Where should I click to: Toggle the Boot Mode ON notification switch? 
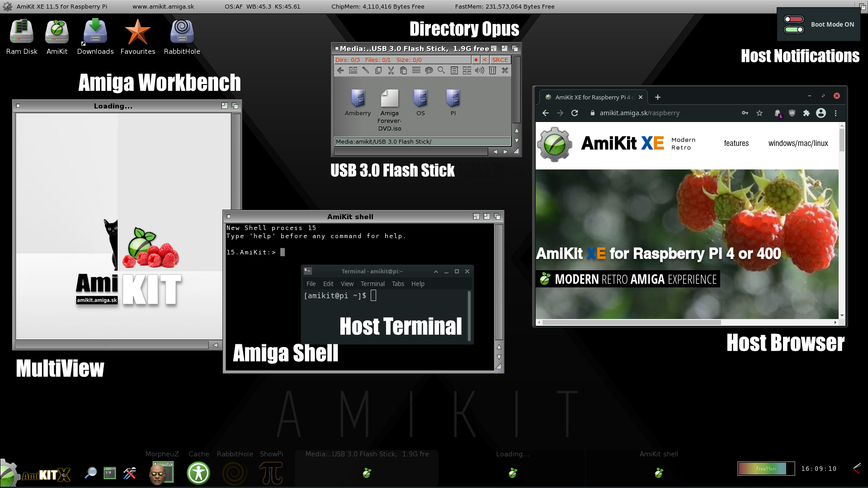(793, 24)
